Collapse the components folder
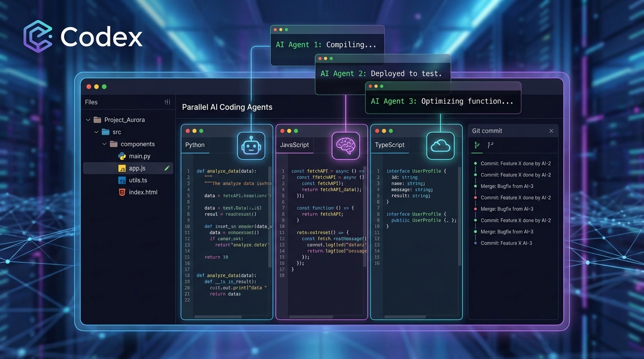The image size is (644, 359). pos(104,144)
